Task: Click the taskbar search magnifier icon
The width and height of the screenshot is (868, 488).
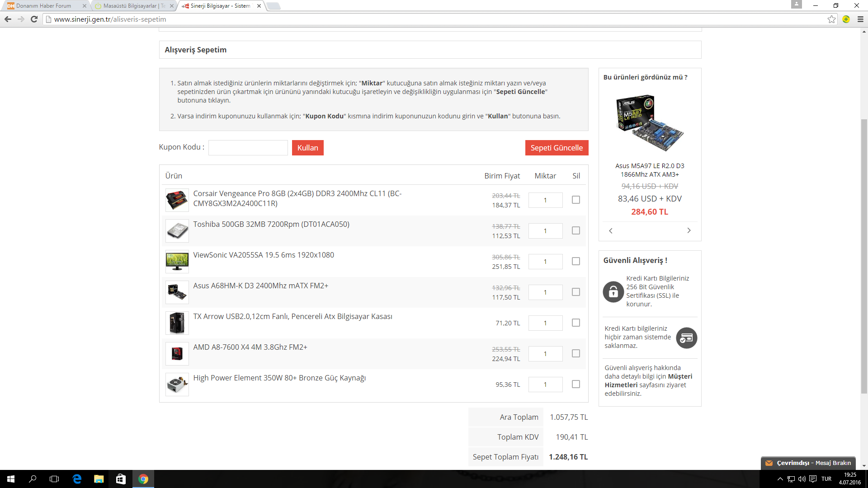Action: [x=33, y=479]
